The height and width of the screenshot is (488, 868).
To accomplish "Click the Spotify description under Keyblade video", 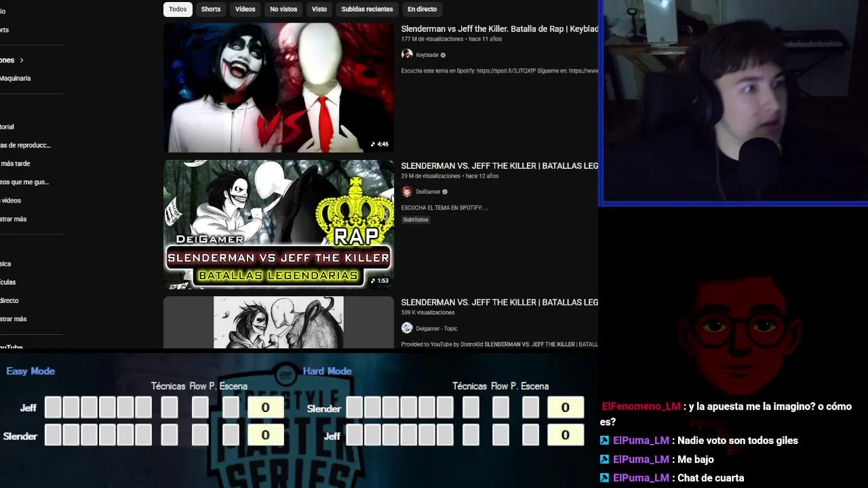I will 499,70.
